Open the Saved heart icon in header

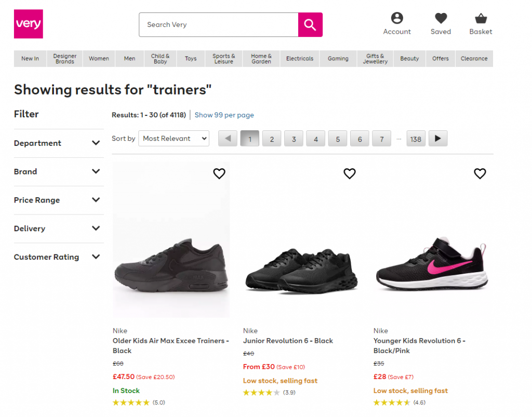[441, 19]
